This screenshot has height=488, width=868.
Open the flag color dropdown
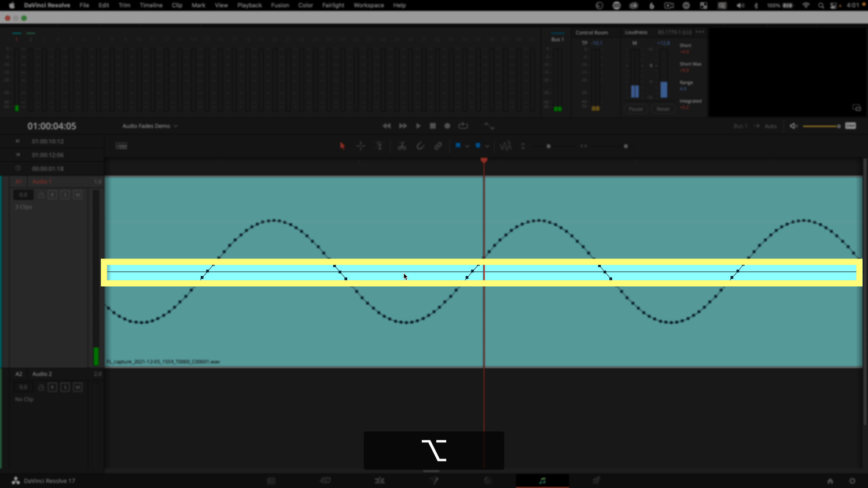466,146
